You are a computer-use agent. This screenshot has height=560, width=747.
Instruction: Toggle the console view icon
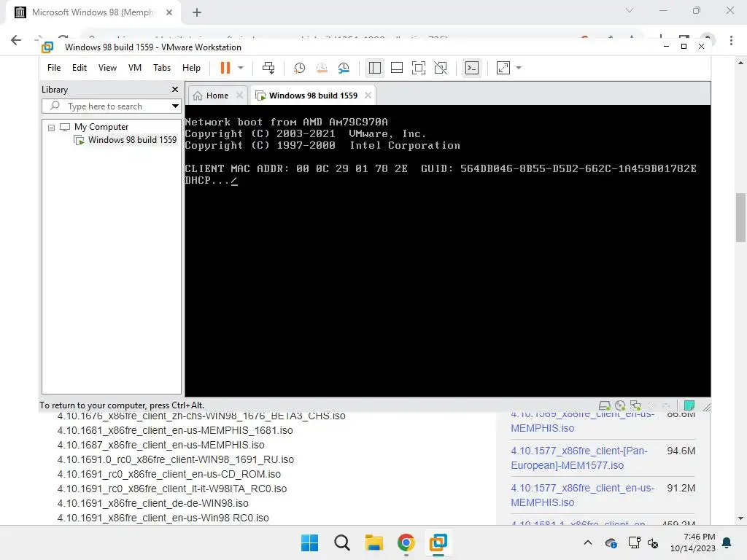(x=472, y=68)
